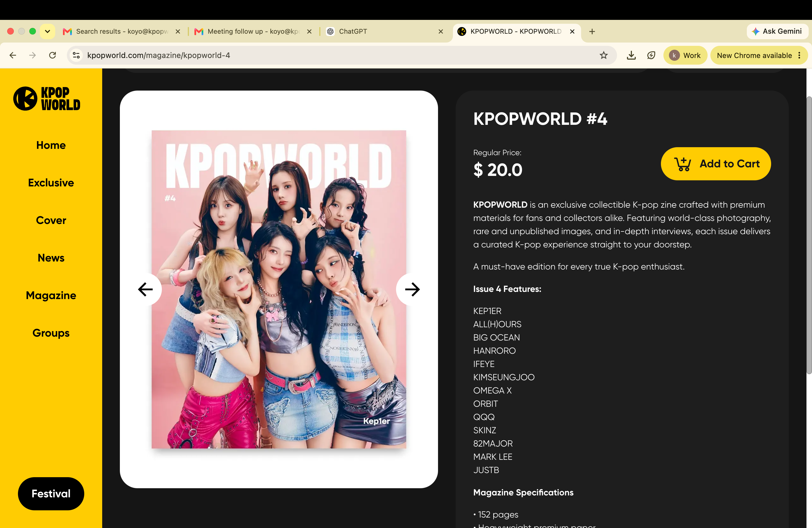Click HANRORO in features list
The height and width of the screenshot is (528, 812).
click(x=494, y=351)
